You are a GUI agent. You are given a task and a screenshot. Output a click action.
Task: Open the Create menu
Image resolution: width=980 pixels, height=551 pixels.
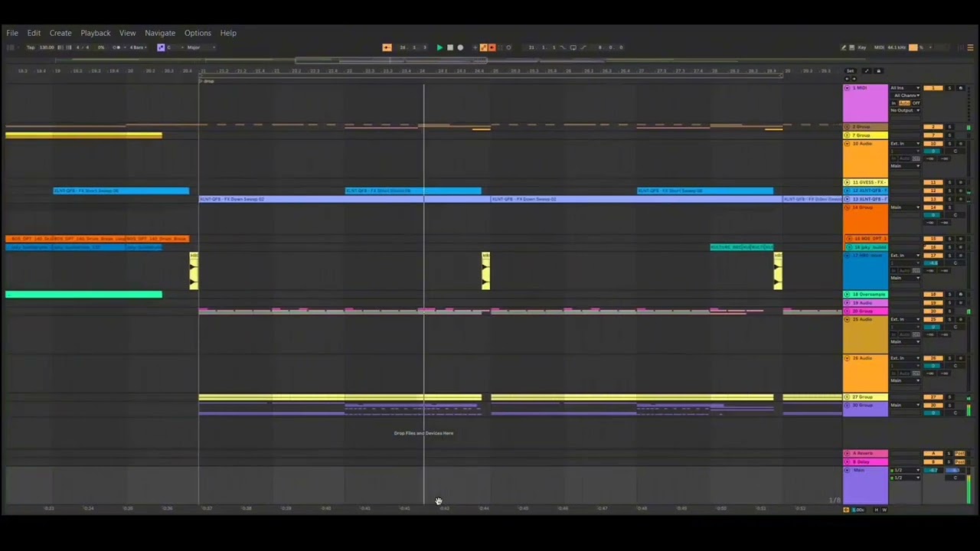point(60,33)
